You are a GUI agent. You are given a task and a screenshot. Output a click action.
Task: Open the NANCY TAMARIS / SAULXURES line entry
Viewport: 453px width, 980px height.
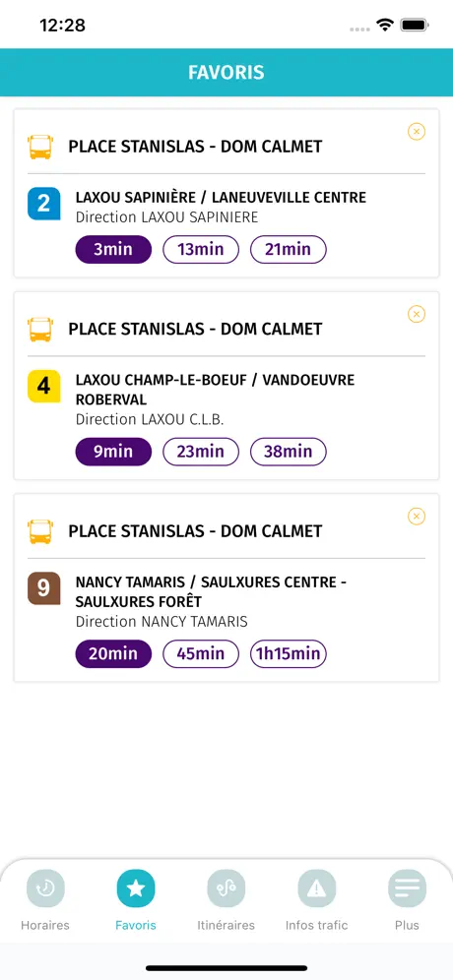[x=212, y=592]
